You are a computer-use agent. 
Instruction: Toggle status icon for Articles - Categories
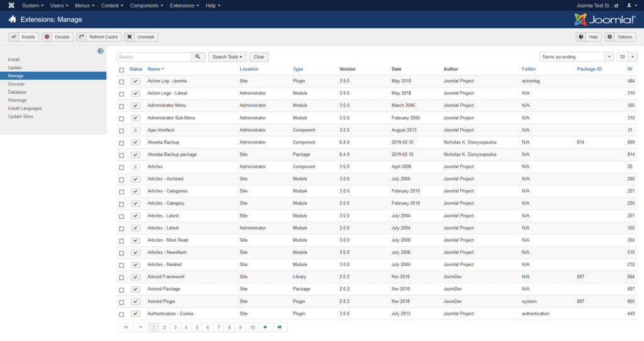tap(135, 191)
